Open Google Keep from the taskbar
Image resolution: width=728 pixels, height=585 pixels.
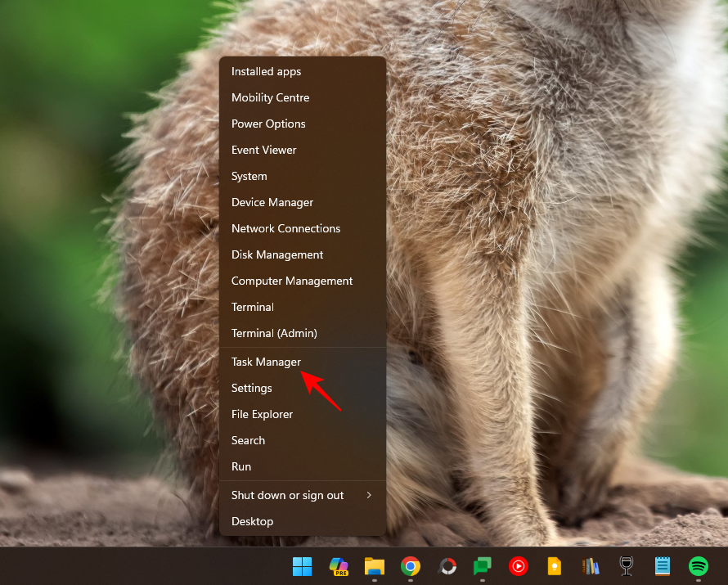554,566
